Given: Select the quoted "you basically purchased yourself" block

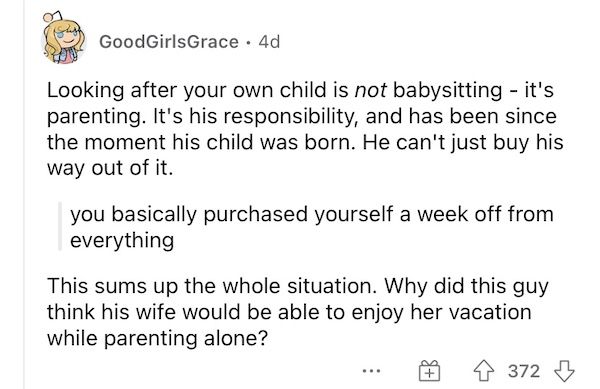Looking at the screenshot, I should (311, 227).
